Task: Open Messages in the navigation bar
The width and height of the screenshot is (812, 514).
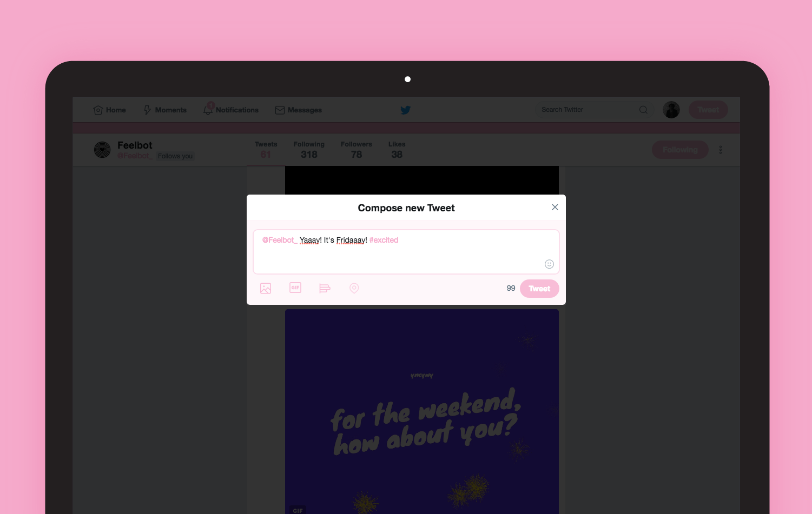Action: point(299,110)
